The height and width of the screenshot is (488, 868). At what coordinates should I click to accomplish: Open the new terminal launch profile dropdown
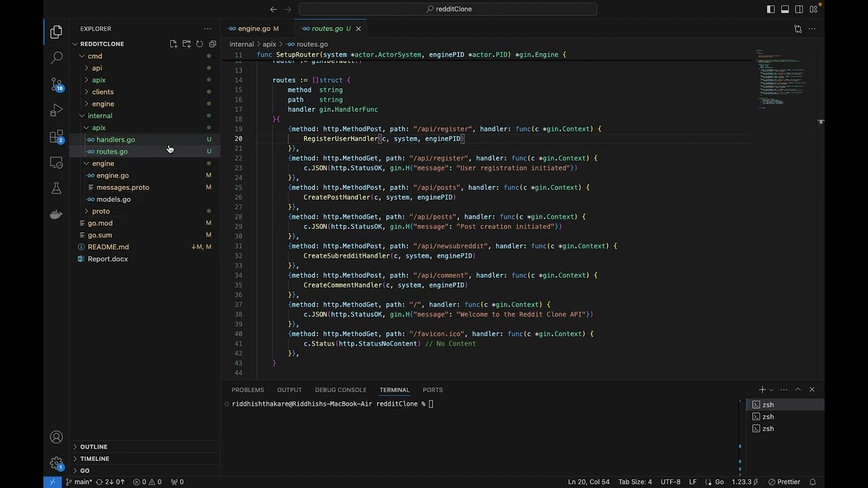tap(771, 390)
